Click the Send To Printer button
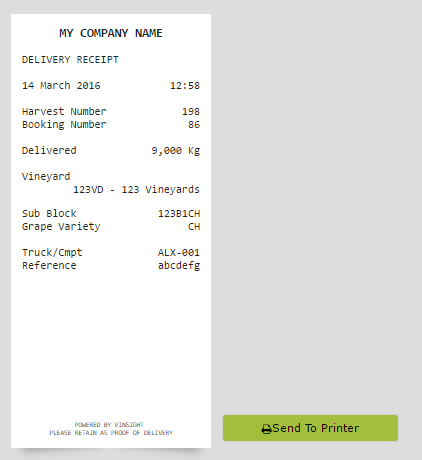Screen dimensions: 422x460 click(310, 428)
